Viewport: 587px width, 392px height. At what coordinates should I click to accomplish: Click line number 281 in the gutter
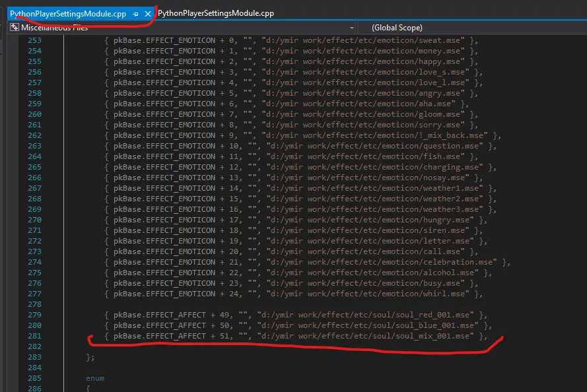32,336
